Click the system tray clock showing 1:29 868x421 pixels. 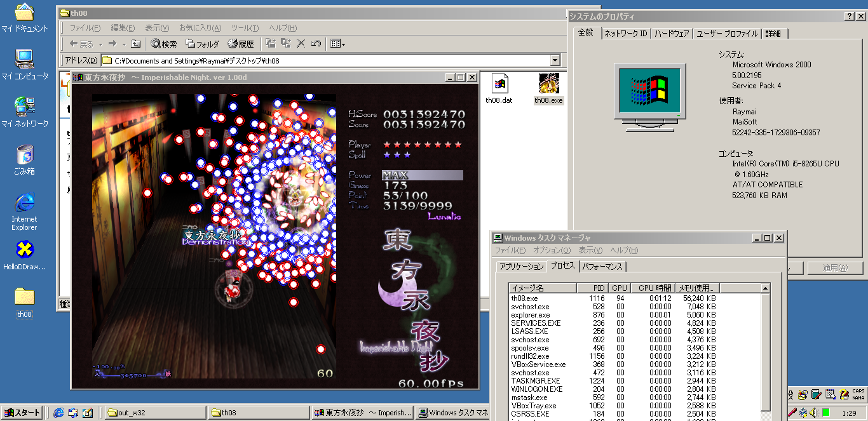(848, 413)
